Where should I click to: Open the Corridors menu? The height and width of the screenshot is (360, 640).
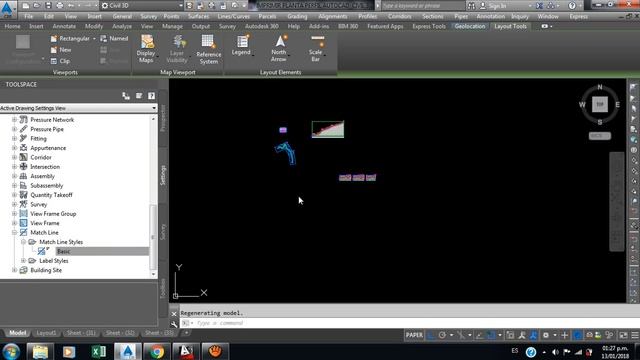(x=400, y=16)
